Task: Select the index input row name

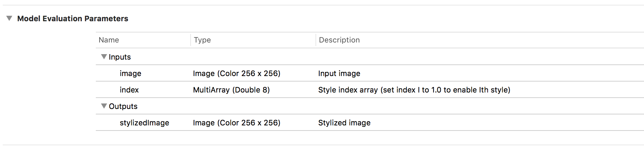Action: 129,90
